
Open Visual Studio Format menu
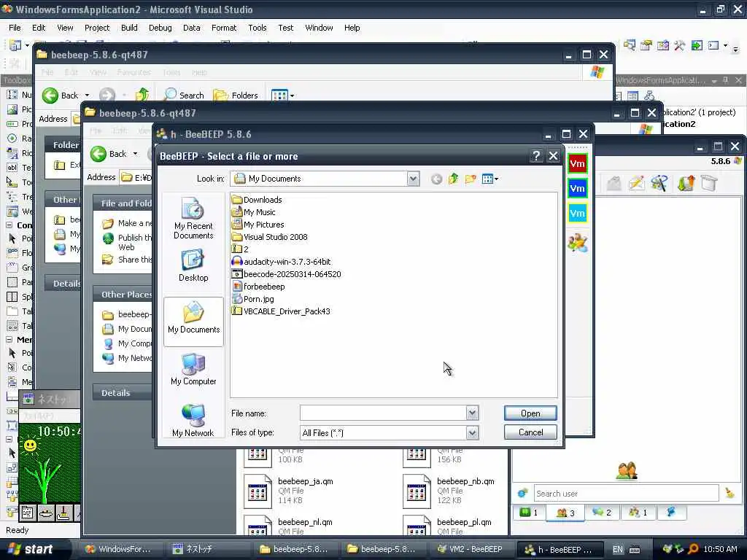(224, 28)
